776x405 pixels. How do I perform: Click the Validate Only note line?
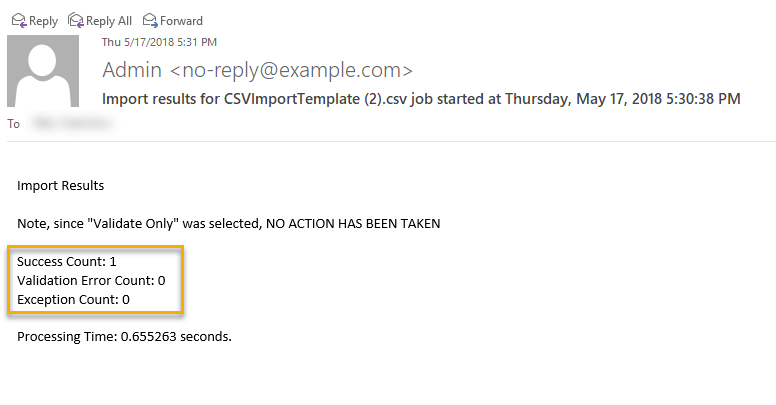[x=229, y=224]
